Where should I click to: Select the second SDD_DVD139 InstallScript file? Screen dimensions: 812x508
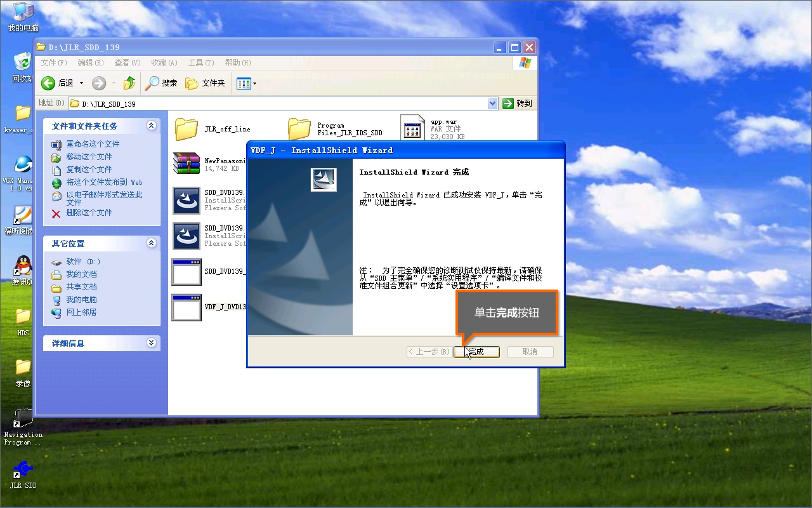click(x=209, y=236)
